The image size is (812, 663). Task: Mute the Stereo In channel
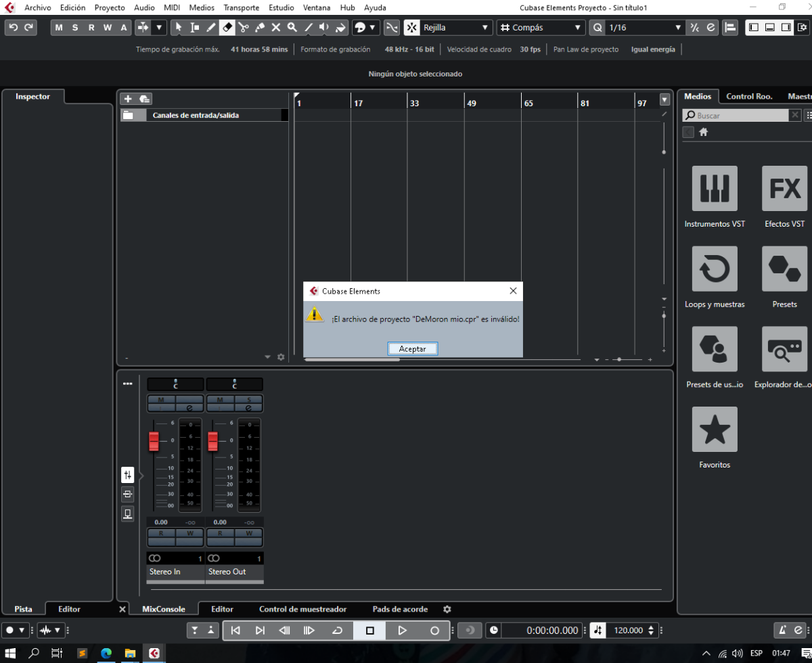pyautogui.click(x=161, y=400)
